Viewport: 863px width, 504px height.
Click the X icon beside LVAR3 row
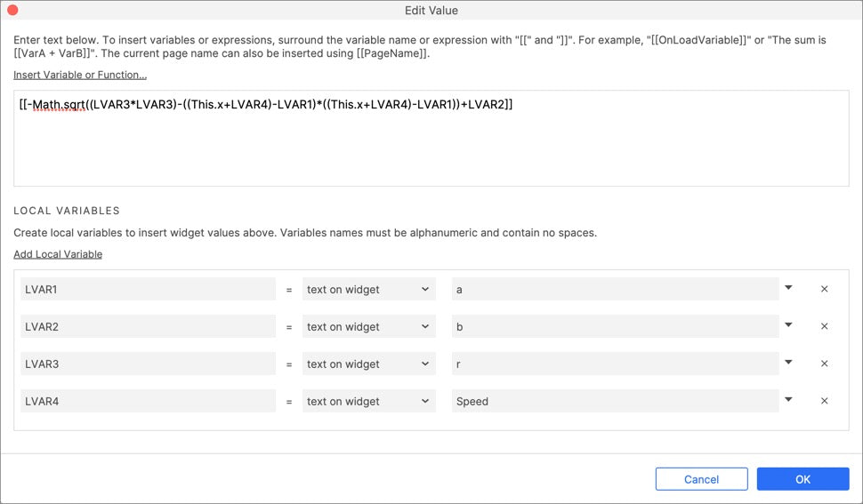824,364
